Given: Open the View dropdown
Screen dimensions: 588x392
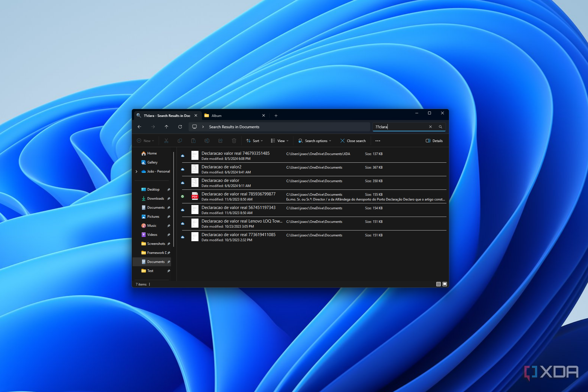Looking at the screenshot, I should click(280, 141).
